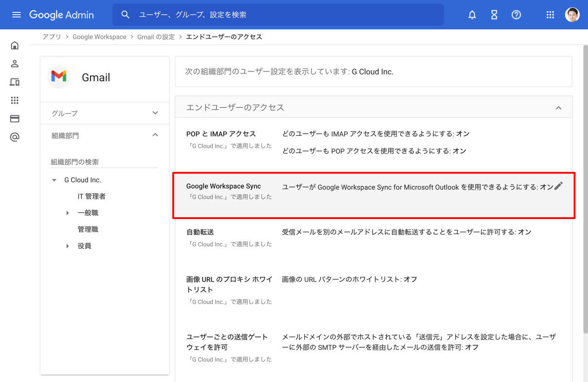The image size is (588, 382).
Task: Go to Home in the sidebar
Action: coord(15,45)
